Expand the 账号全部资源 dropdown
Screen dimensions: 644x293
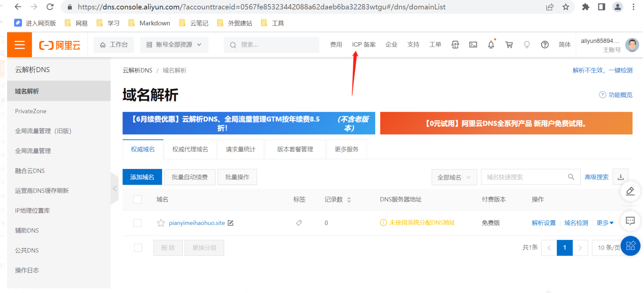174,45
